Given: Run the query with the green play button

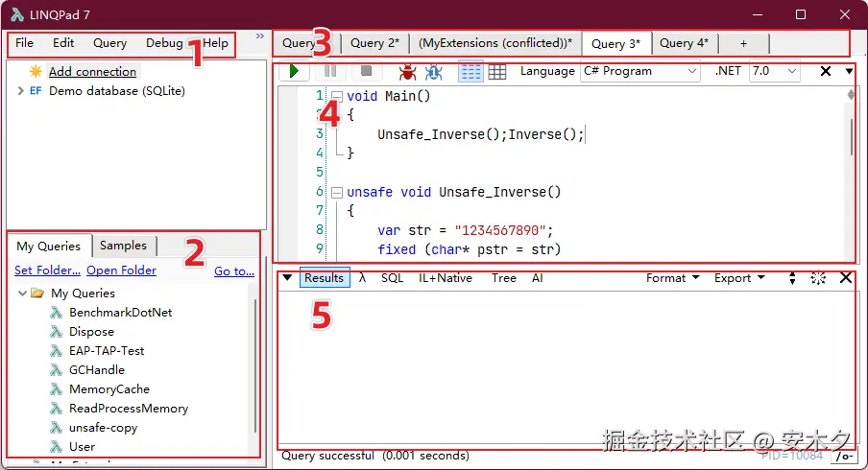Looking at the screenshot, I should point(294,71).
